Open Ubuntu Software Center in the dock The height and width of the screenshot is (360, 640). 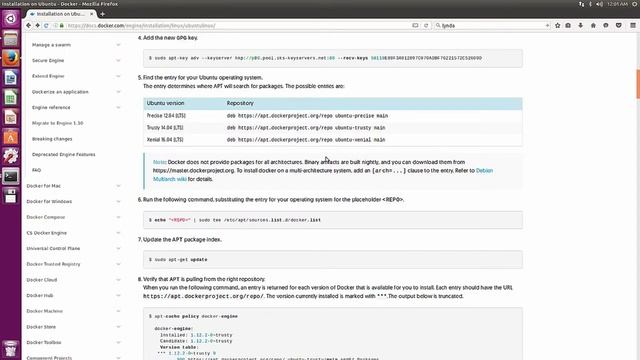coord(11,137)
